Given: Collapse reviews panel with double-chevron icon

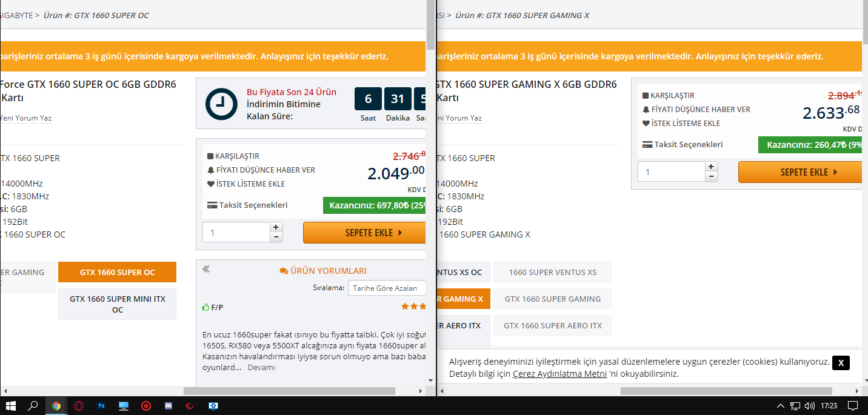Looking at the screenshot, I should 206,269.
